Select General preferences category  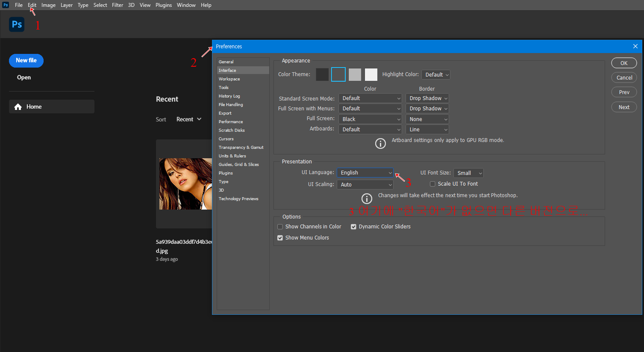point(243,62)
